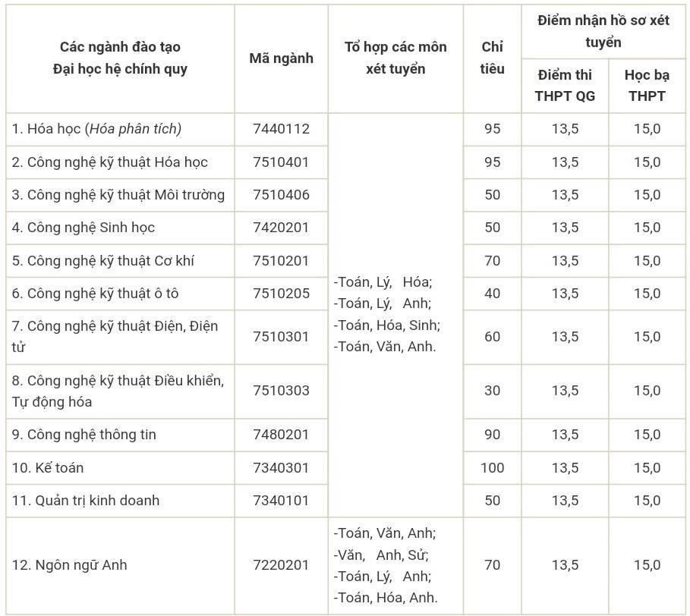Select the 'Ngôn ngữ Anh' major name

tap(70, 565)
